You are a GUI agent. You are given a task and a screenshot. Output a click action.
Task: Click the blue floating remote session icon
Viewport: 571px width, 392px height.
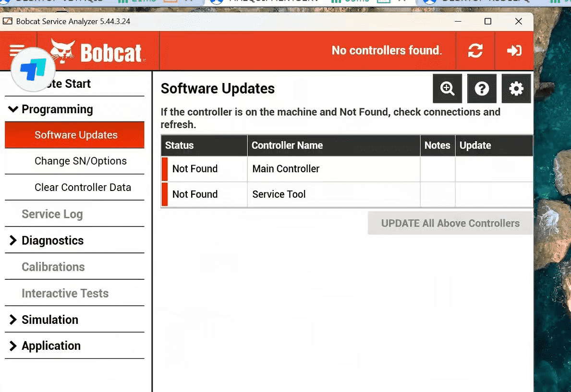point(33,70)
